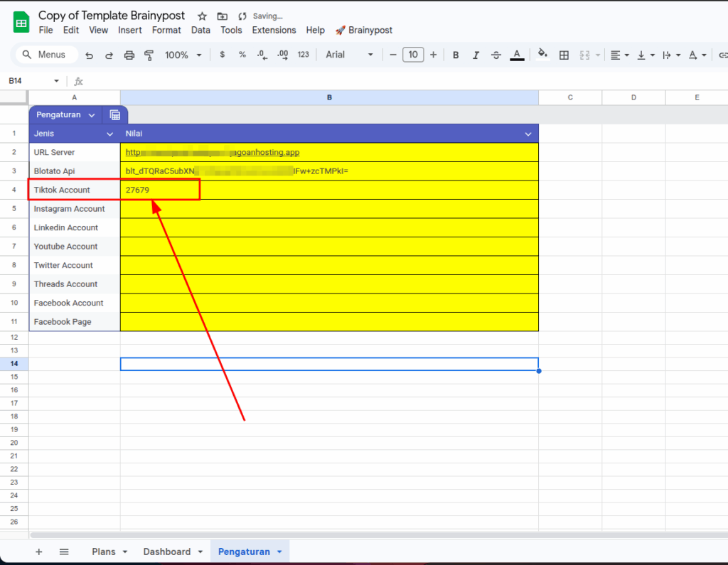The height and width of the screenshot is (565, 728).
Task: Click the undo icon in toolbar
Action: tap(89, 55)
